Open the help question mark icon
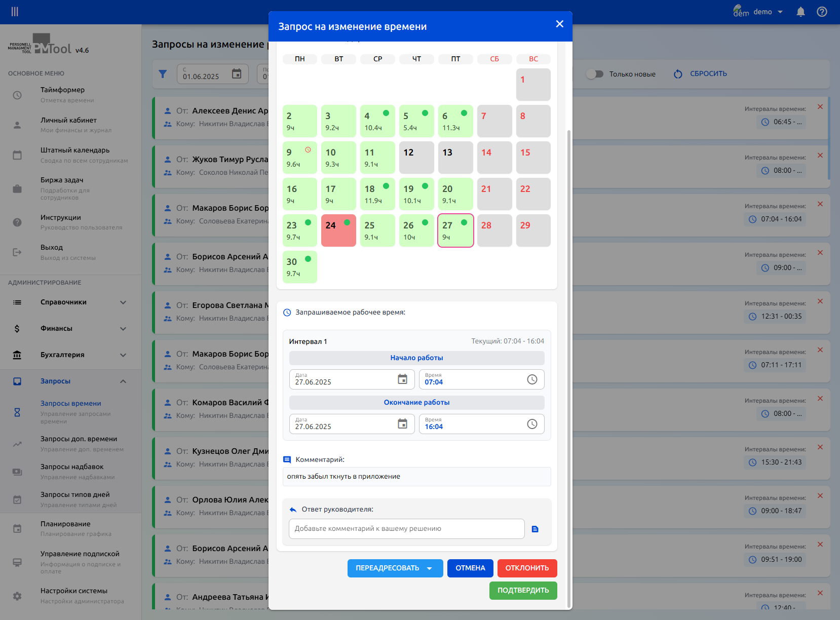840x620 pixels. click(822, 12)
